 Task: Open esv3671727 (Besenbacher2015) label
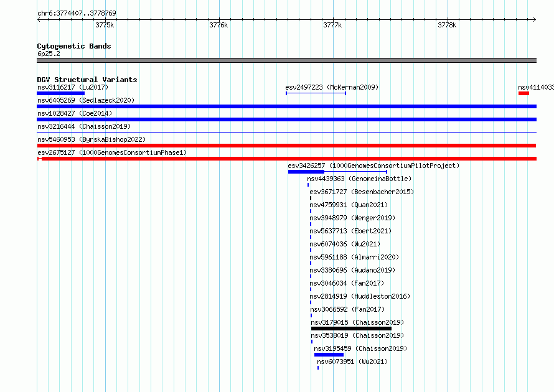click(x=362, y=192)
